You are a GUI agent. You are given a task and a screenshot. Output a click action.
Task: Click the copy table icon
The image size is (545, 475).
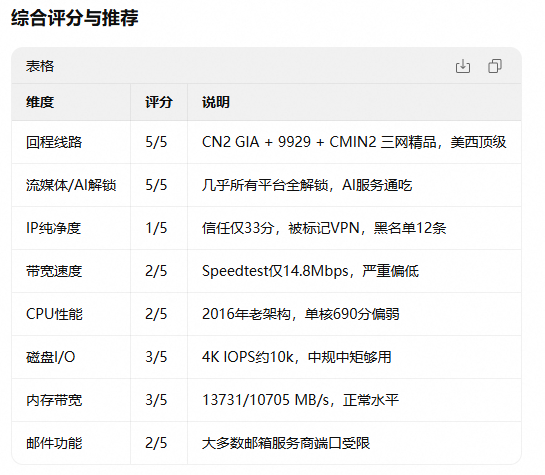pos(495,66)
